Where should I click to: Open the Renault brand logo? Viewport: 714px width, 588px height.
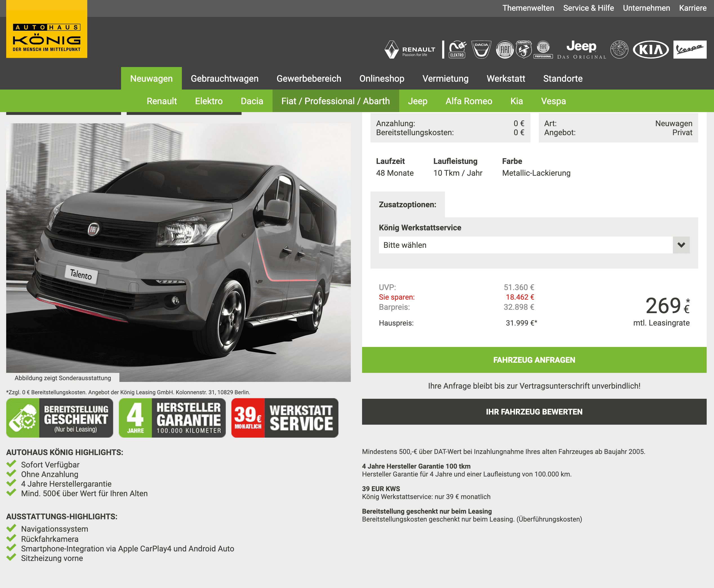click(410, 50)
